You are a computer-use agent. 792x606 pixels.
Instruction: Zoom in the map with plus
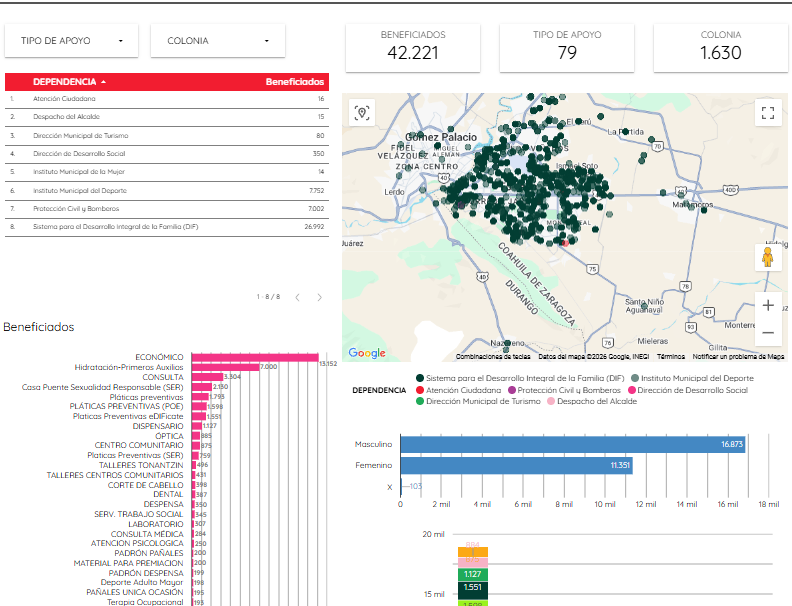point(768,306)
